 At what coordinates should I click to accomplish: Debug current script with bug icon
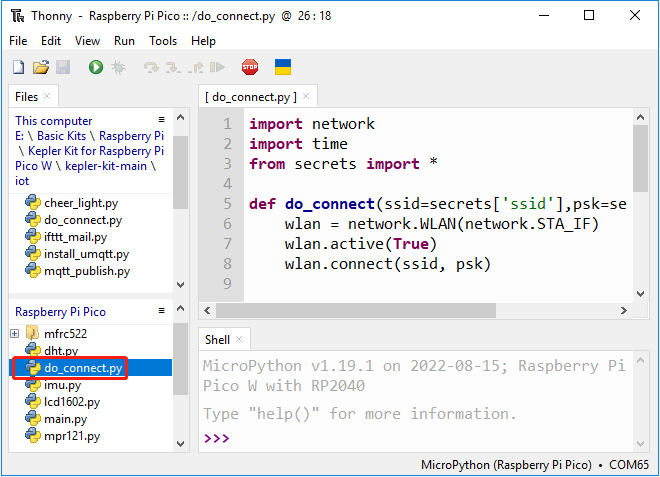118,67
